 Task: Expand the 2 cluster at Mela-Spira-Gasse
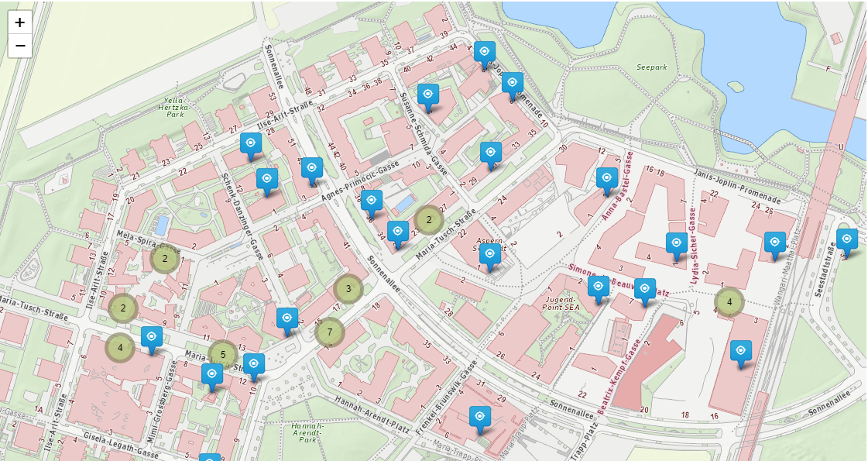pos(164,259)
